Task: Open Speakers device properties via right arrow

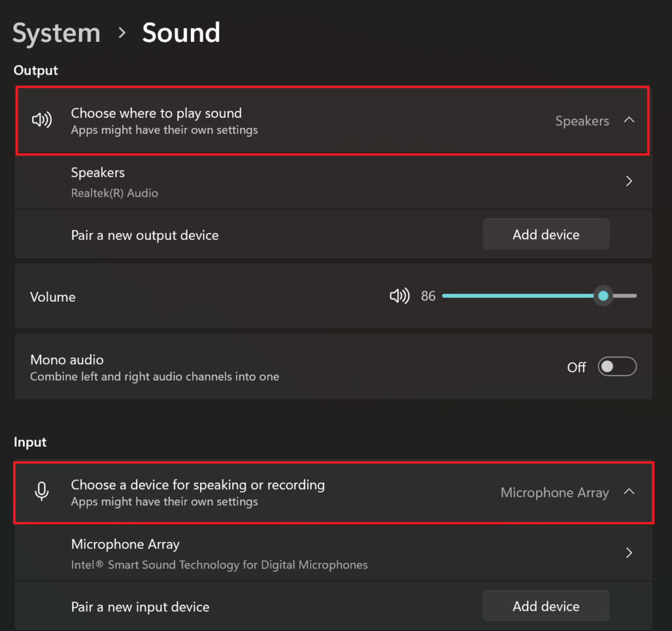Action: pyautogui.click(x=628, y=181)
